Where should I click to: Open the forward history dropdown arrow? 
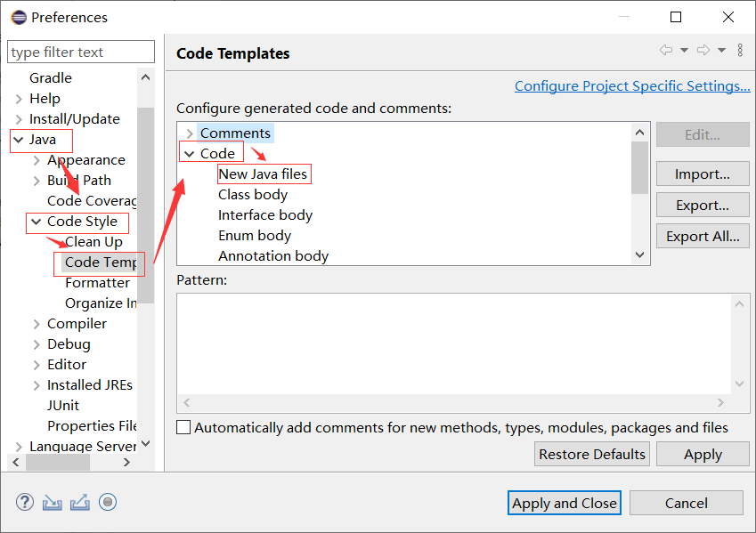722,50
